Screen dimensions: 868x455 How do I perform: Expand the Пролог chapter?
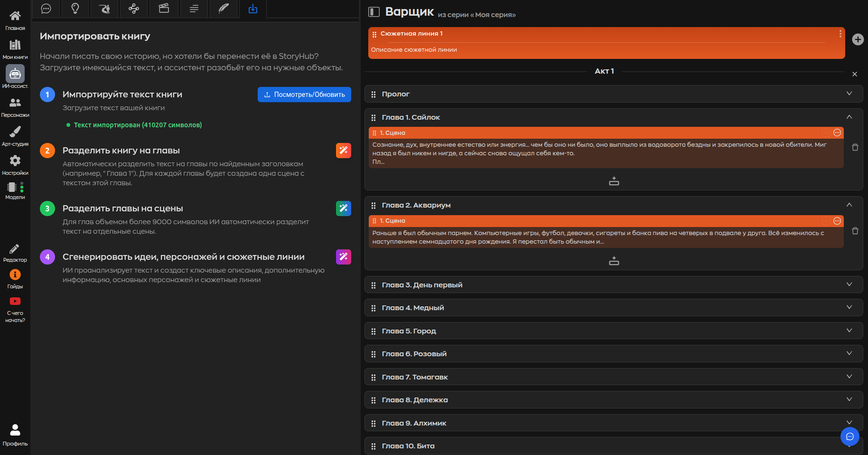(849, 94)
